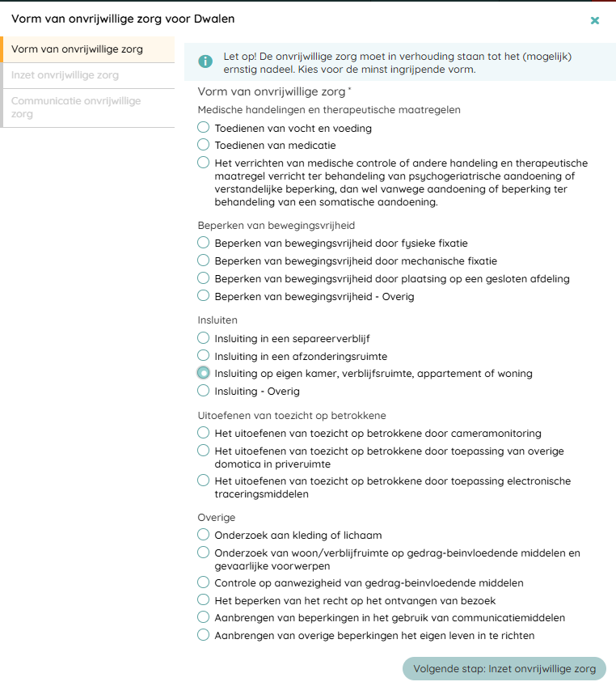Choose beperken van recht op bezoek
This screenshot has height=686, width=616.
click(204, 600)
